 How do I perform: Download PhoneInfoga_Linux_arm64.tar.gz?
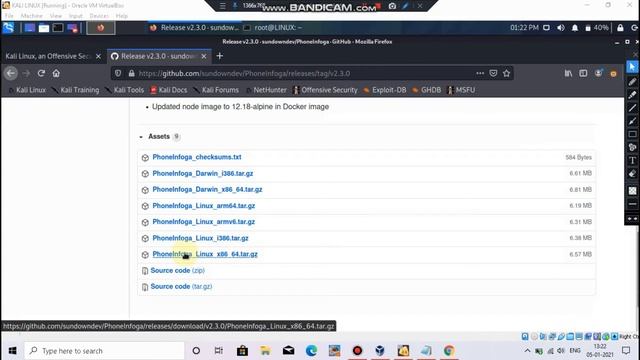click(x=204, y=206)
